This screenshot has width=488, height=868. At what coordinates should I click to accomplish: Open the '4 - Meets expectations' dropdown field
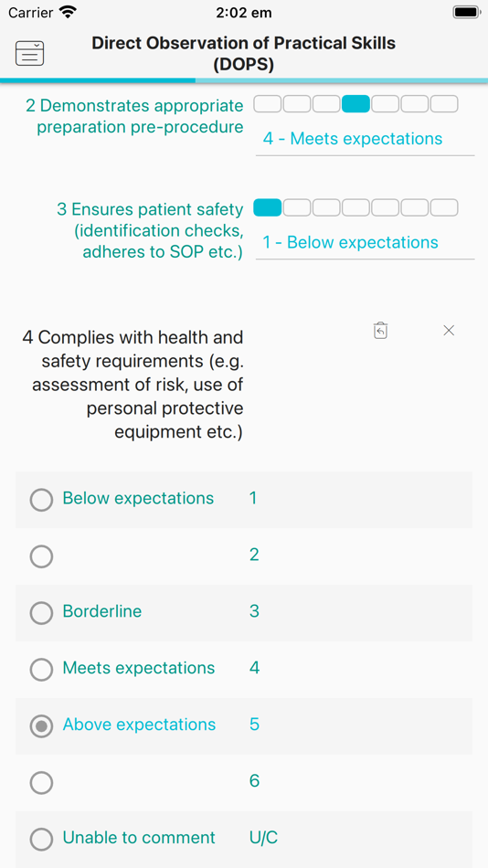click(x=365, y=139)
